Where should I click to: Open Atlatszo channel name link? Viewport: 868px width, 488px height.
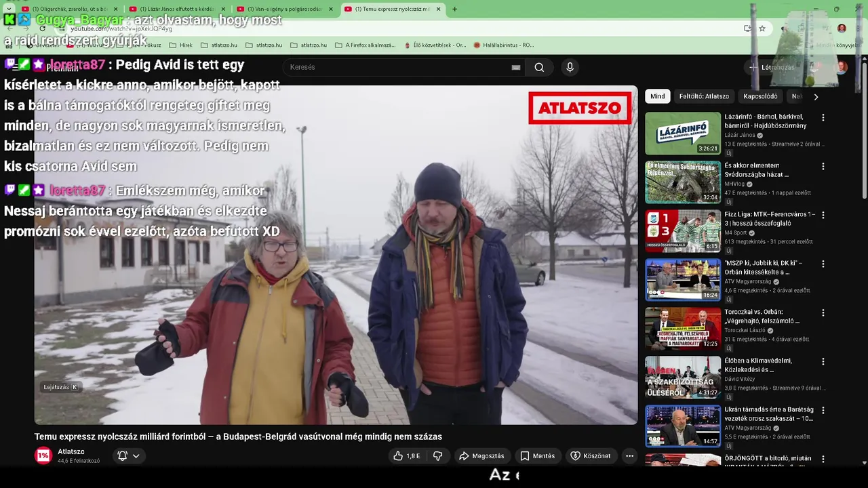[x=71, y=451]
